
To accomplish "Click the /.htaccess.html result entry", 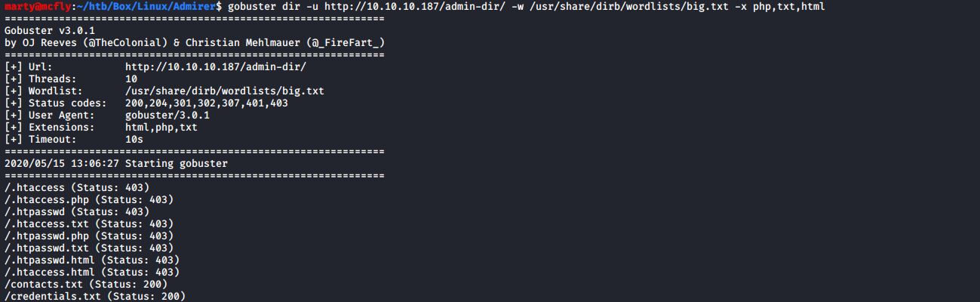I will [x=91, y=272].
